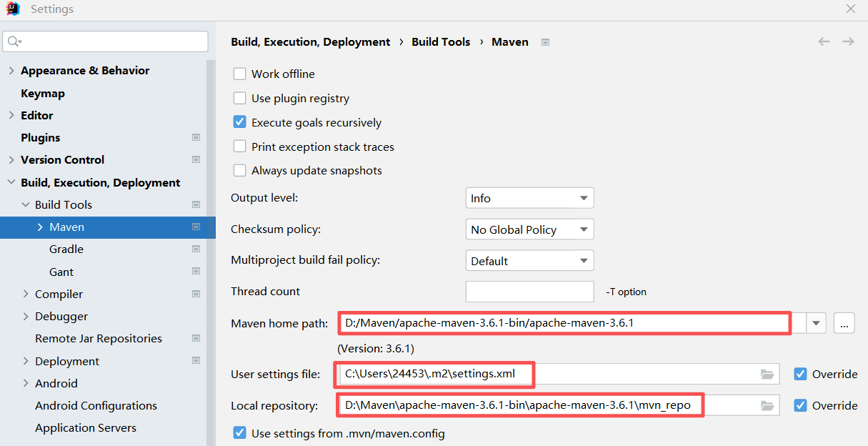This screenshot has width=868, height=446.
Task: Open Remote Jar Repositories settings
Action: click(x=99, y=338)
